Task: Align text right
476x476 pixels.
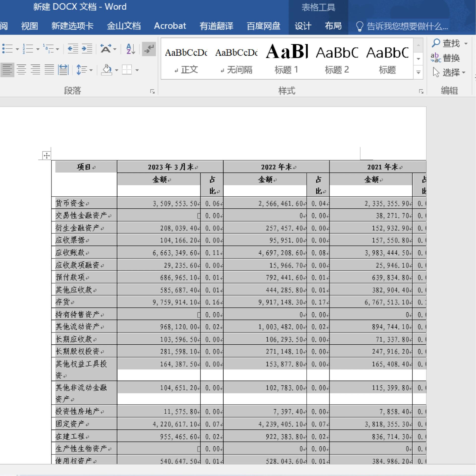Action: pyautogui.click(x=35, y=70)
